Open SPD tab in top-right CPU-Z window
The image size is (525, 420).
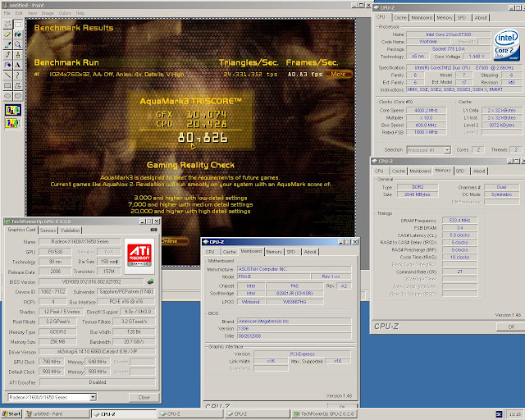[462, 18]
